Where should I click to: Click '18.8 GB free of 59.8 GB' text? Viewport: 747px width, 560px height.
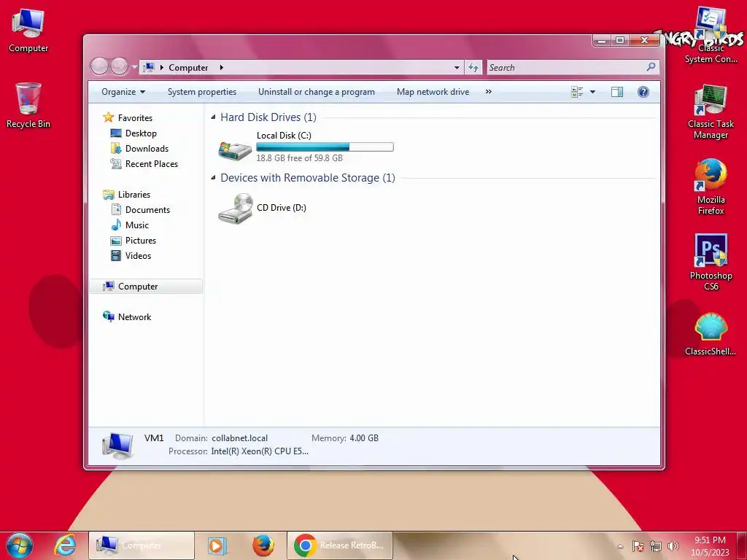[299, 158]
